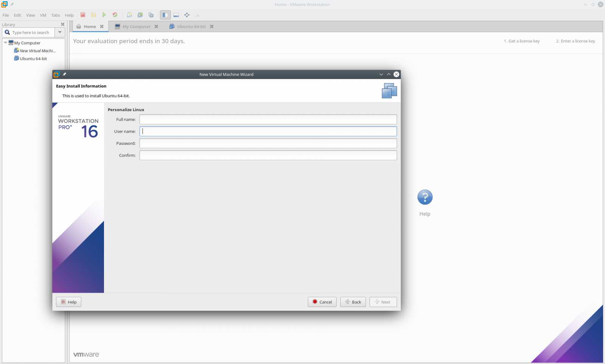Open the Edit menu
The image size is (605, 364).
point(17,15)
